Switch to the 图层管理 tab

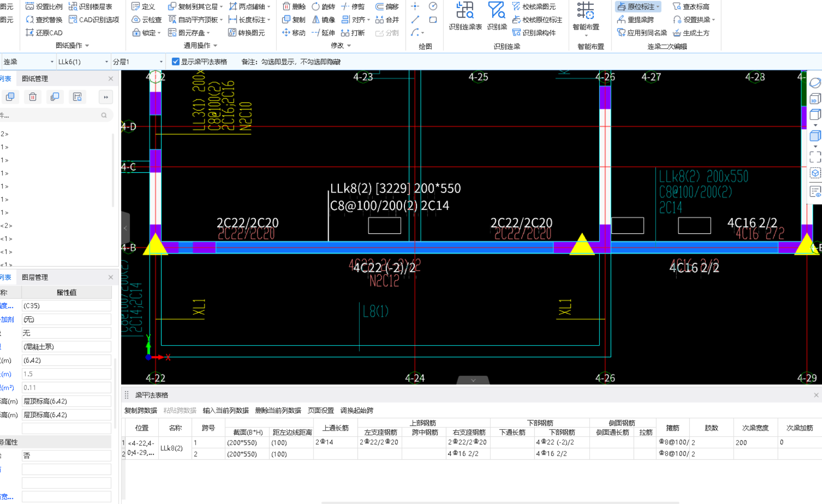(x=35, y=277)
